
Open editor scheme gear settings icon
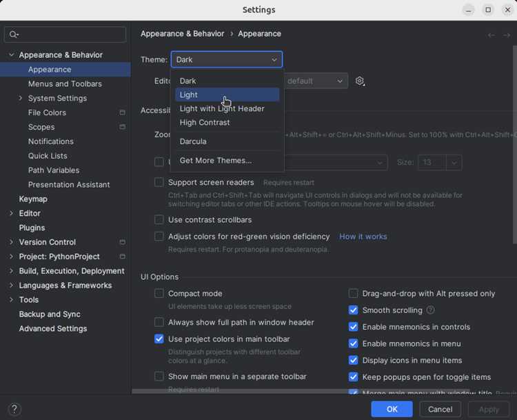click(360, 81)
